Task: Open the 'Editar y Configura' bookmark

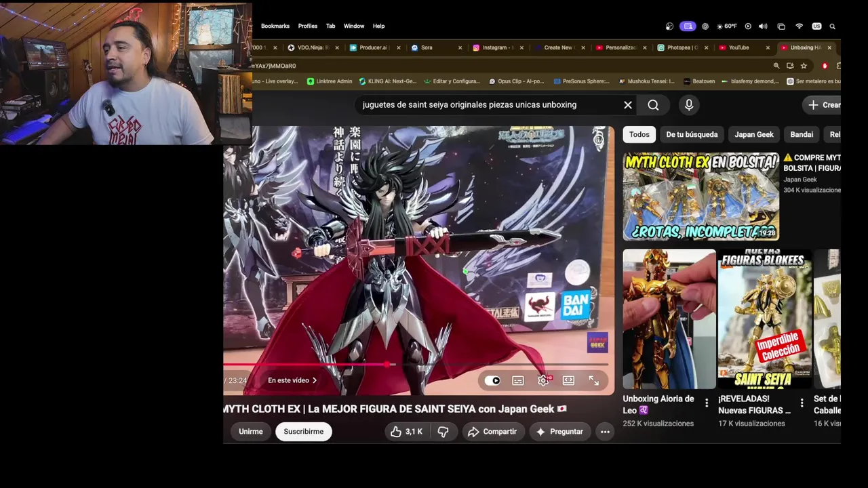Action: click(x=452, y=81)
